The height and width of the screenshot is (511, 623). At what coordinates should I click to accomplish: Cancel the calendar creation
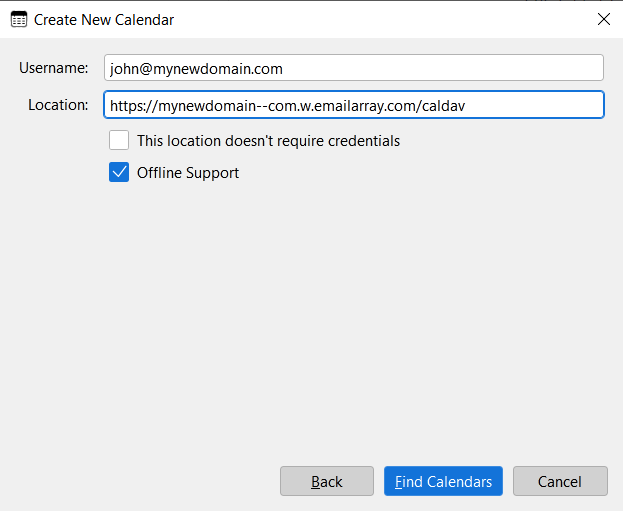click(560, 481)
